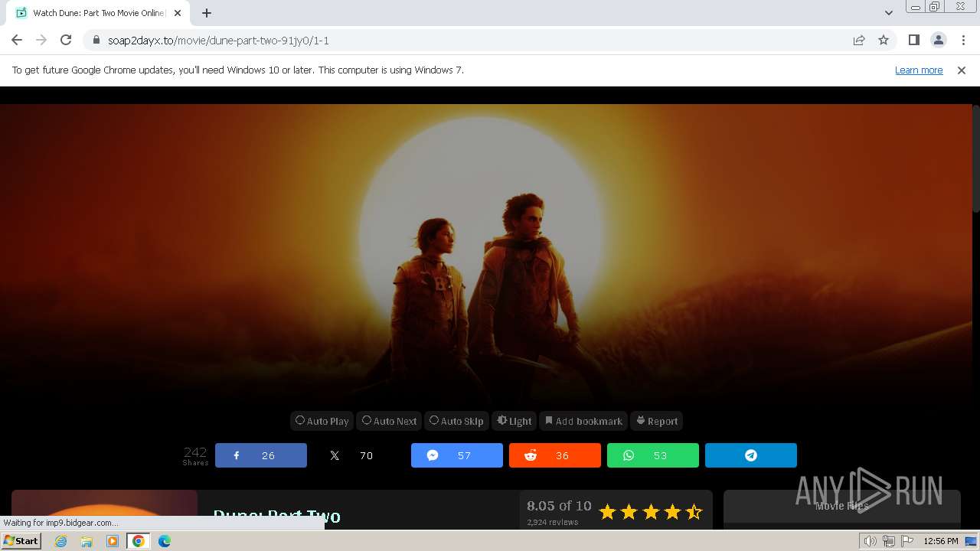Share via Telegram button
The width and height of the screenshot is (980, 551).
coord(751,455)
